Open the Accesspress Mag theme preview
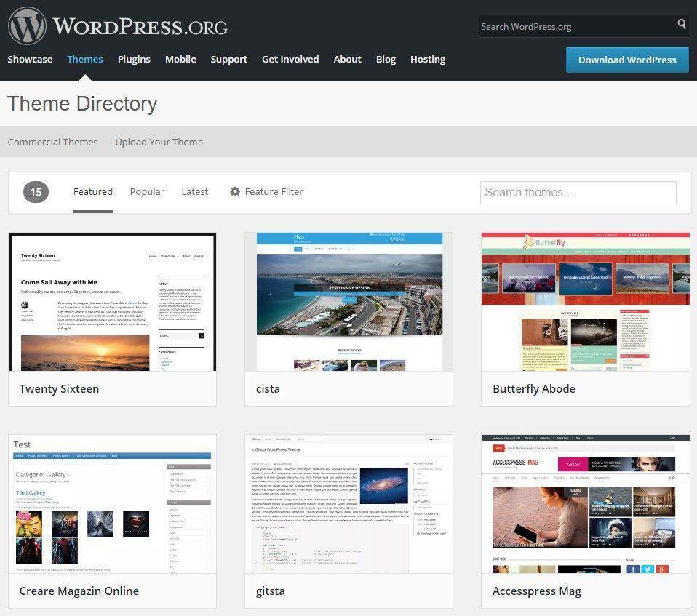697x616 pixels. click(x=585, y=504)
